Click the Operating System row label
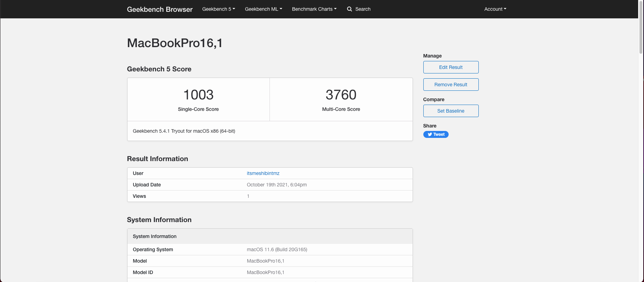 point(153,249)
